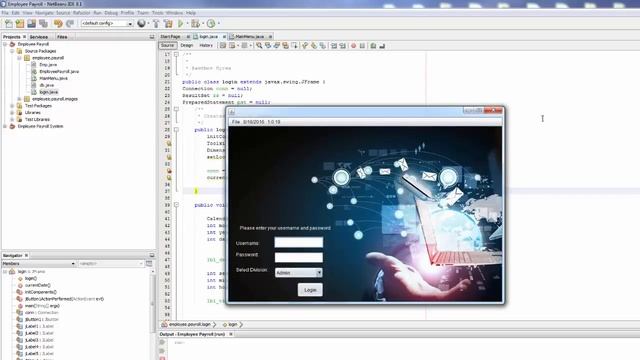
Task: Click the Undo arrow icon
Action: 58,24
